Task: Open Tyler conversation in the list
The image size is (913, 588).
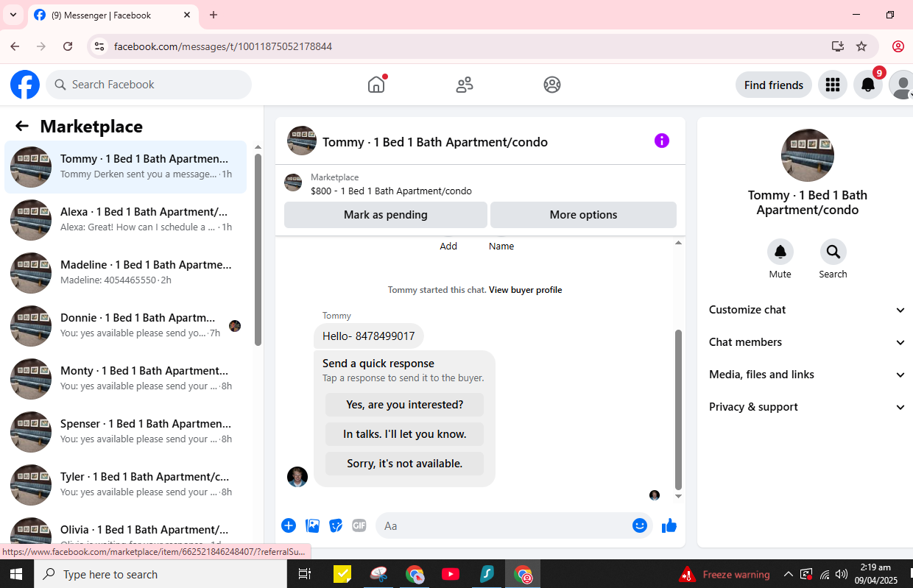Action: 126,485
